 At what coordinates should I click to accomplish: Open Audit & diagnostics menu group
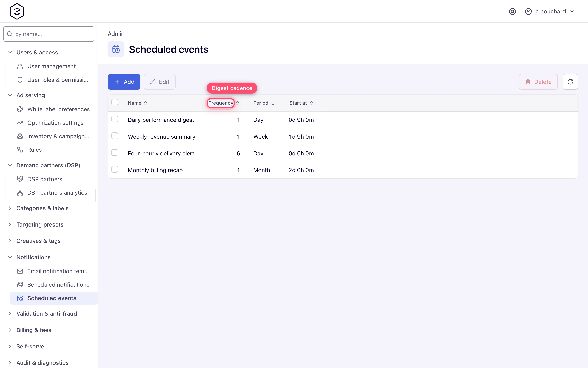[x=42, y=363]
